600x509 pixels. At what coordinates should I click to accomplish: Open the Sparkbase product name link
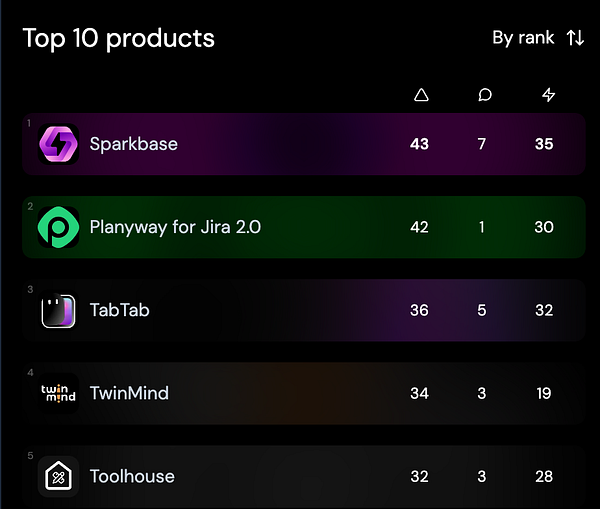[133, 144]
